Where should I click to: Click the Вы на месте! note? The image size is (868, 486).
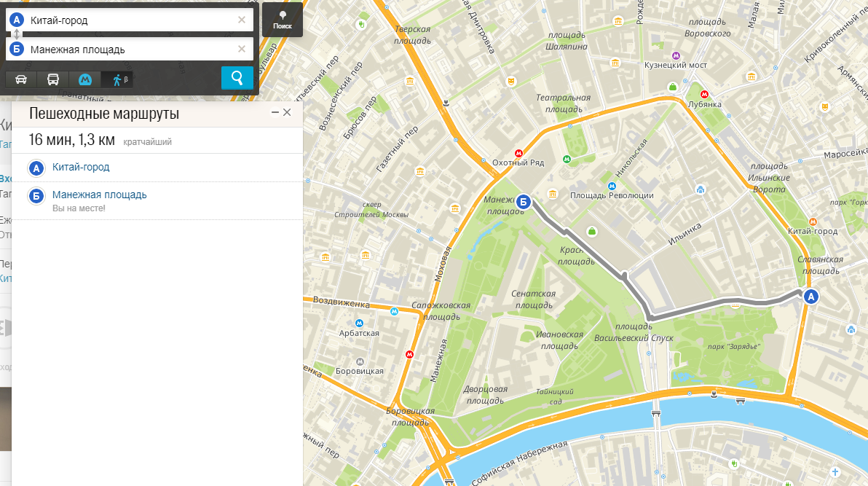click(79, 208)
